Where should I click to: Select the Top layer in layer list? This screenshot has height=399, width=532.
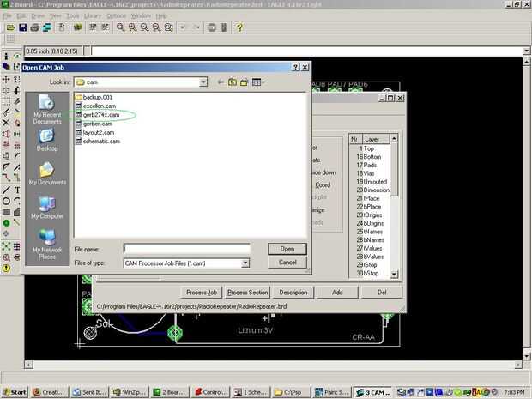click(x=370, y=148)
